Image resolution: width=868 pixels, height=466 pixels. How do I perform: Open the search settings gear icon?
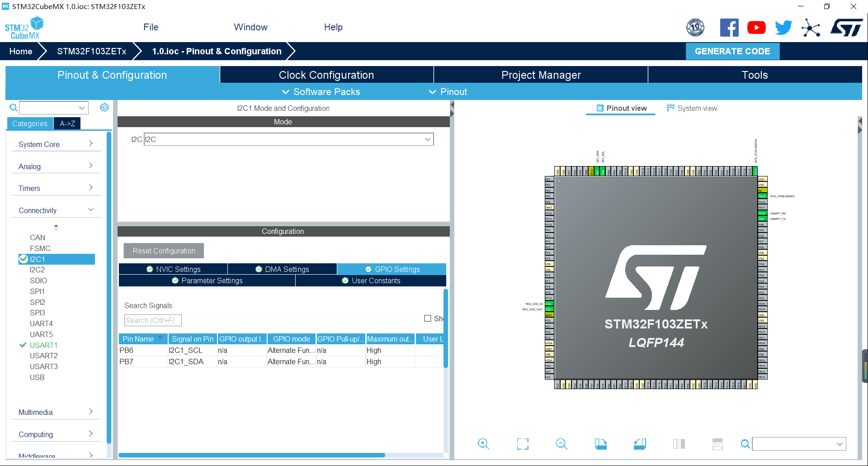[104, 107]
